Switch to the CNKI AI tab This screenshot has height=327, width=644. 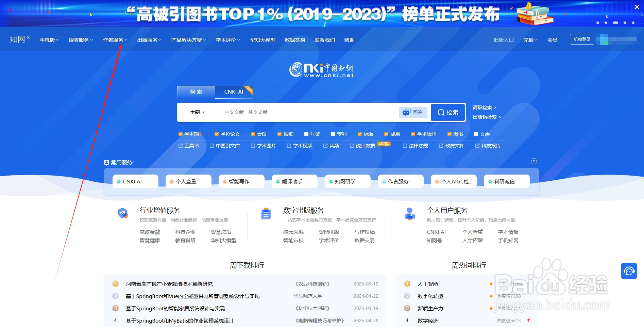pos(233,92)
